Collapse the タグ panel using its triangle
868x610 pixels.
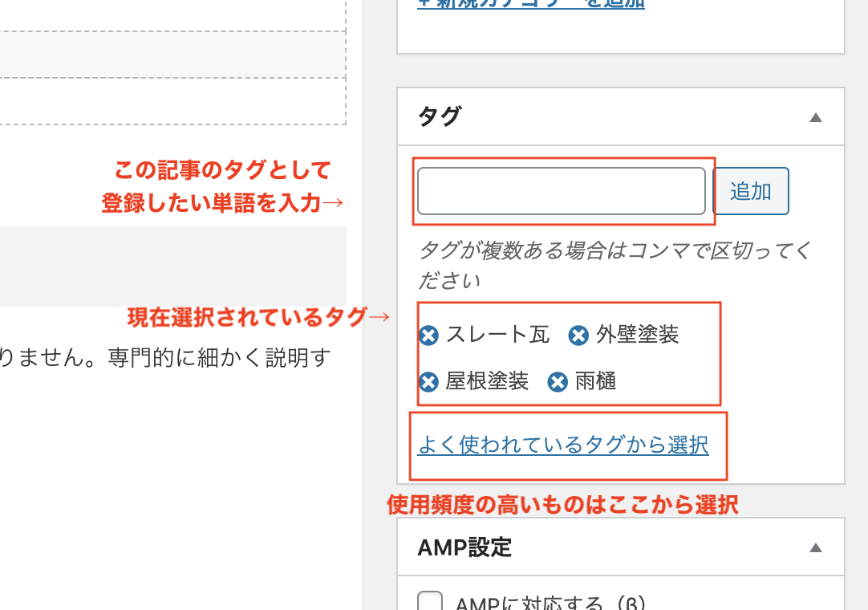(x=816, y=117)
